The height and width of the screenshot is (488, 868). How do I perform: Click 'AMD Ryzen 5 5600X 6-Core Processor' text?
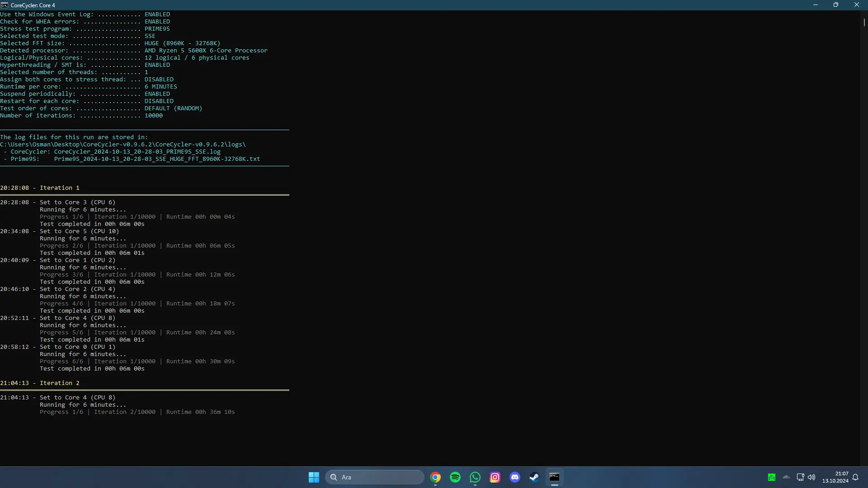(206, 51)
